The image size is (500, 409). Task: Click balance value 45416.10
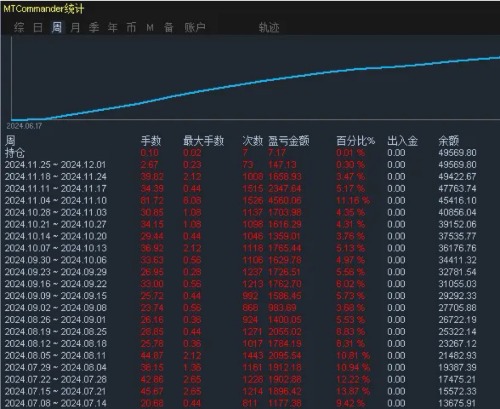click(x=457, y=201)
